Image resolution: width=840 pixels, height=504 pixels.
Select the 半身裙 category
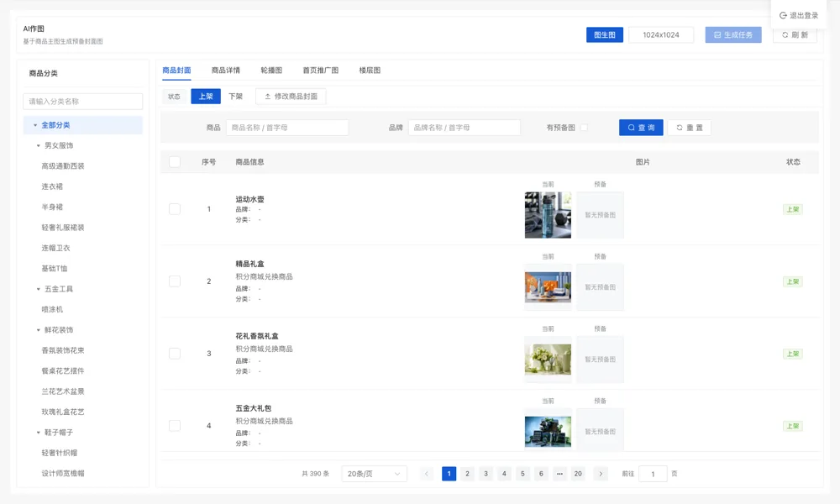(x=52, y=207)
